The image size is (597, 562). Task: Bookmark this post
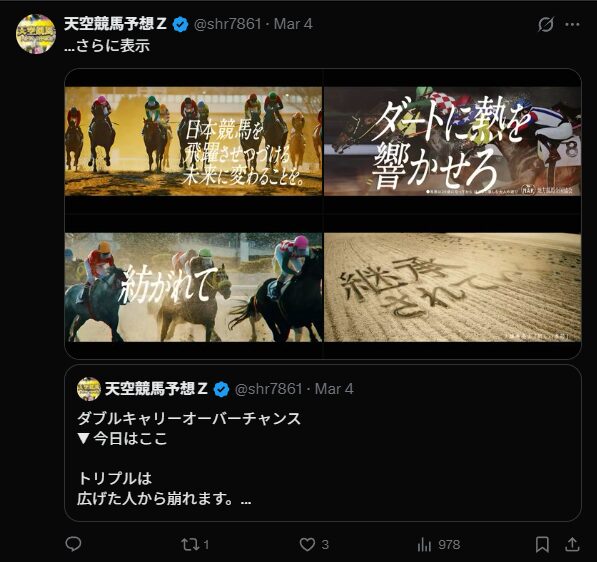click(x=542, y=544)
